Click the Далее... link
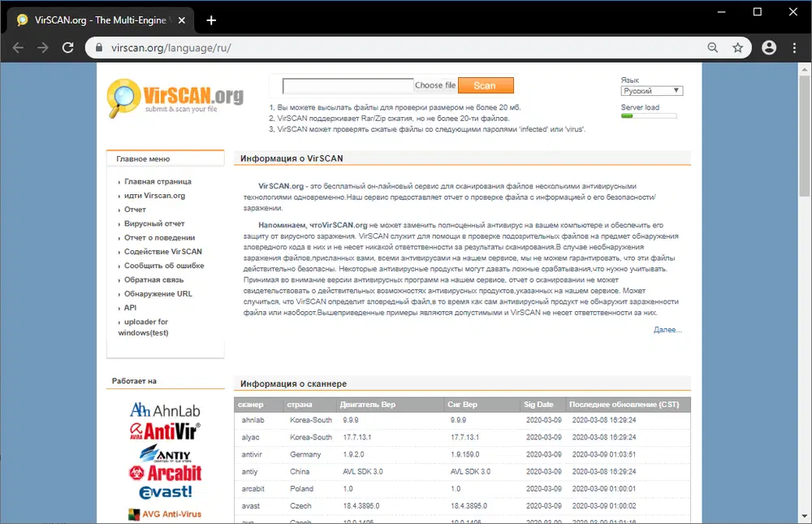The image size is (812, 524). pyautogui.click(x=667, y=330)
